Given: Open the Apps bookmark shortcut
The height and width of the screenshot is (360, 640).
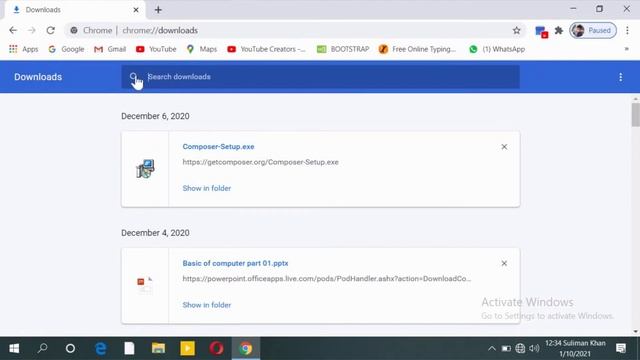Looking at the screenshot, I should [24, 49].
